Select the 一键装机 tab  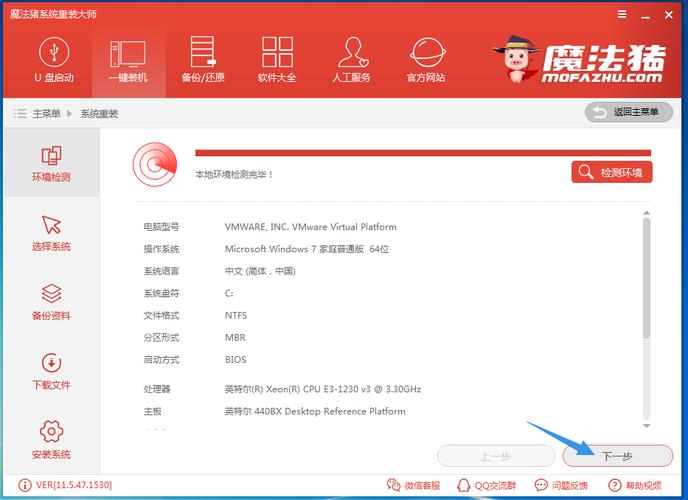[x=128, y=62]
